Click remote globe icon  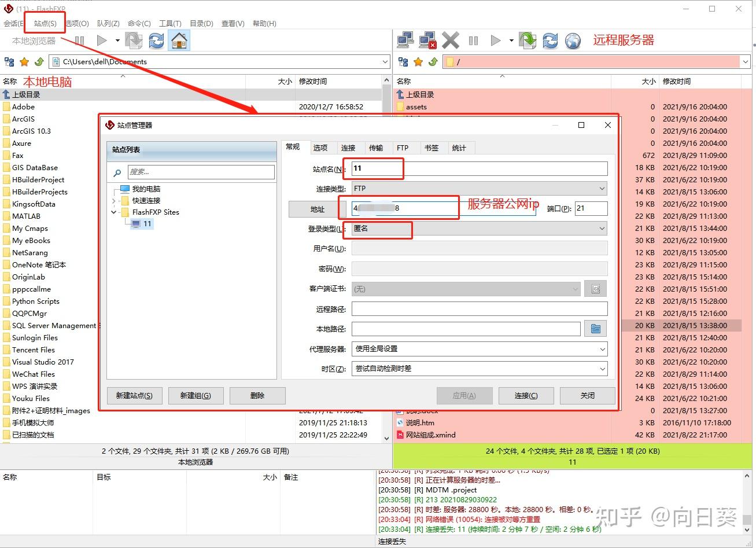point(573,41)
